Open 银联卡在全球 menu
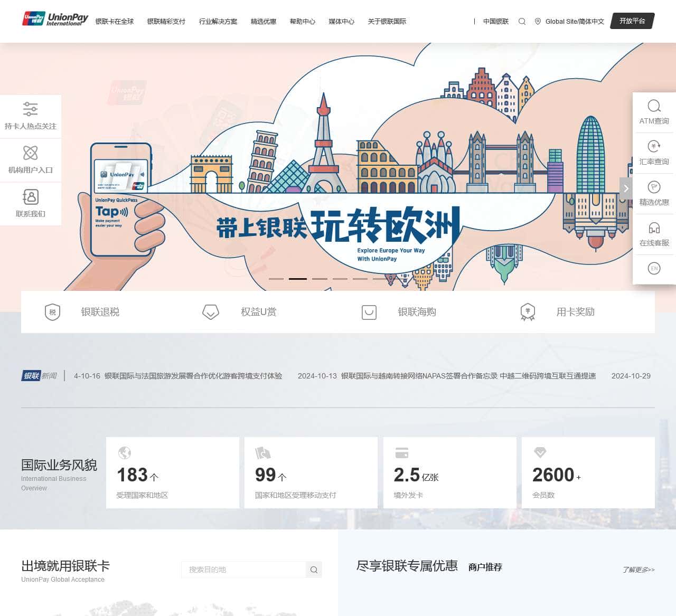This screenshot has height=616, width=676. tap(115, 22)
